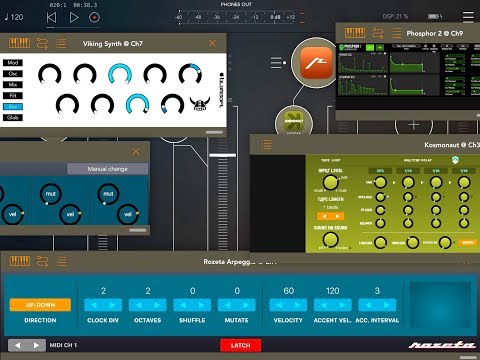This screenshot has width=480, height=360.
Task: Open preset list icon in Viking Synth window
Action: (61, 43)
